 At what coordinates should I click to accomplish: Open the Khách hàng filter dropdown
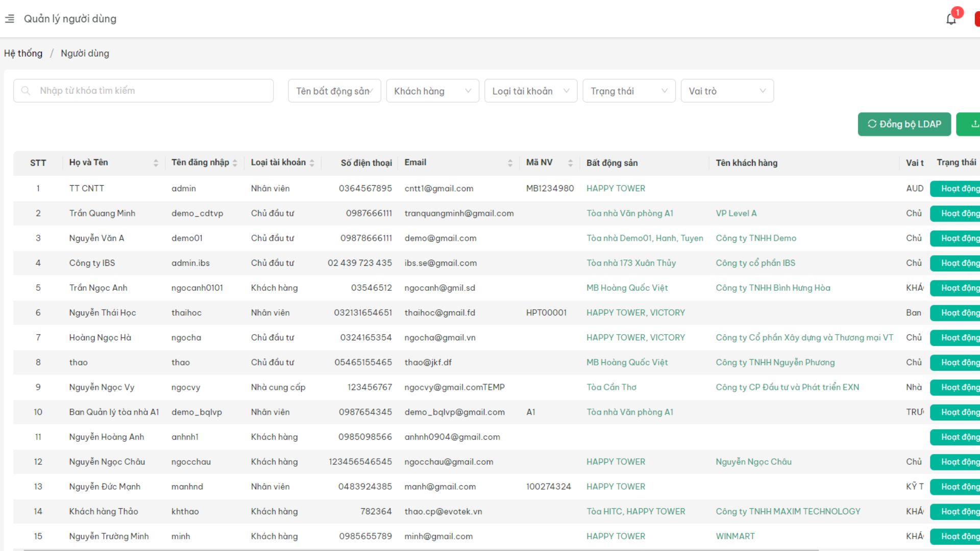tap(432, 91)
